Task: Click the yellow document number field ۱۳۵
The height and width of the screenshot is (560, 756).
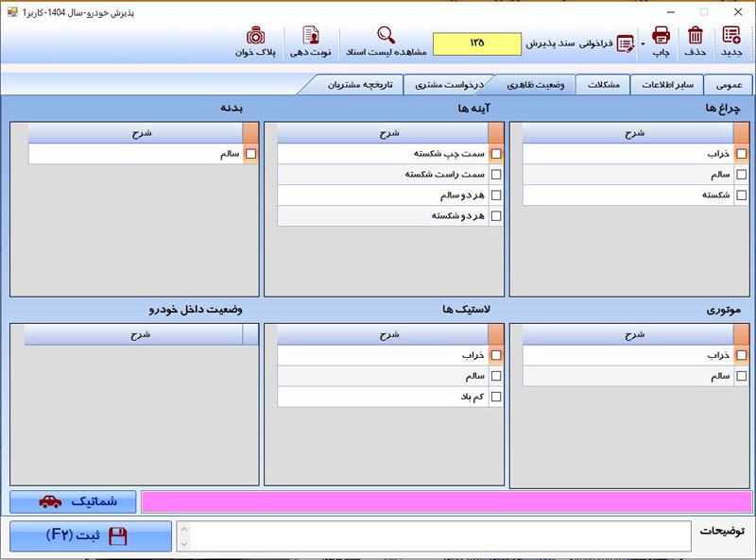Action: pyautogui.click(x=477, y=43)
